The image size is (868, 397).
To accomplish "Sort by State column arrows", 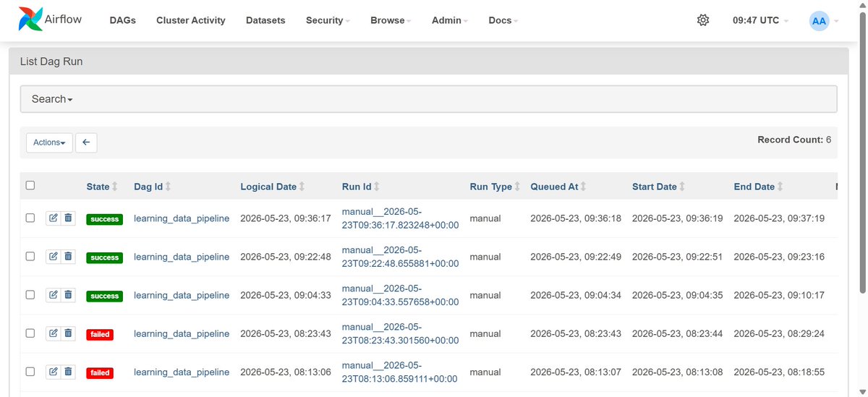I will point(114,187).
